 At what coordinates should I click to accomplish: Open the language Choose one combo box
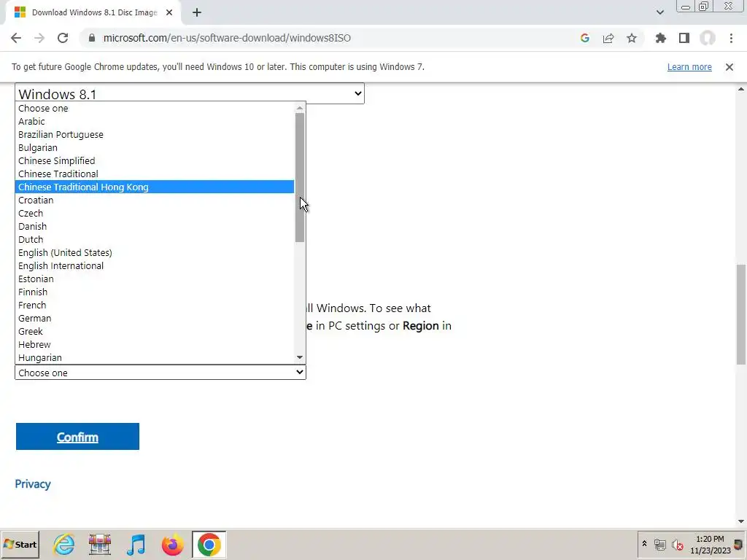(x=160, y=373)
